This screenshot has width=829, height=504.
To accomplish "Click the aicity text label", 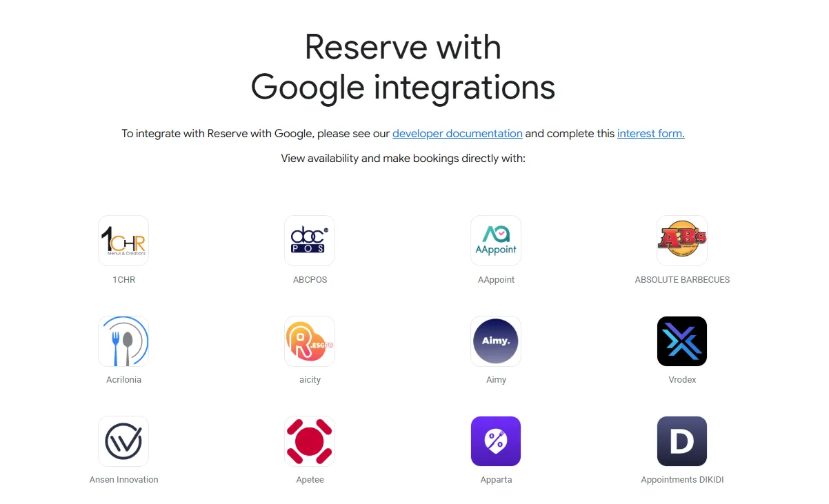I will (x=310, y=380).
